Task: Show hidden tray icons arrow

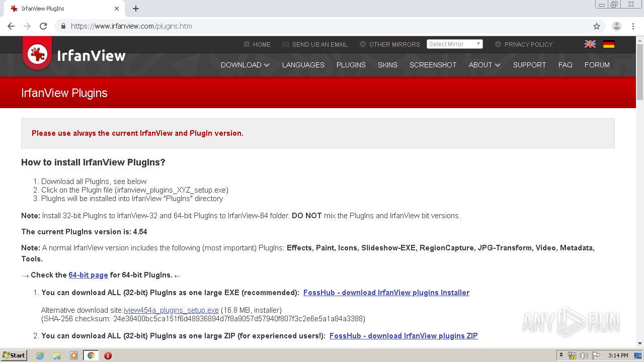Action: click(561, 355)
